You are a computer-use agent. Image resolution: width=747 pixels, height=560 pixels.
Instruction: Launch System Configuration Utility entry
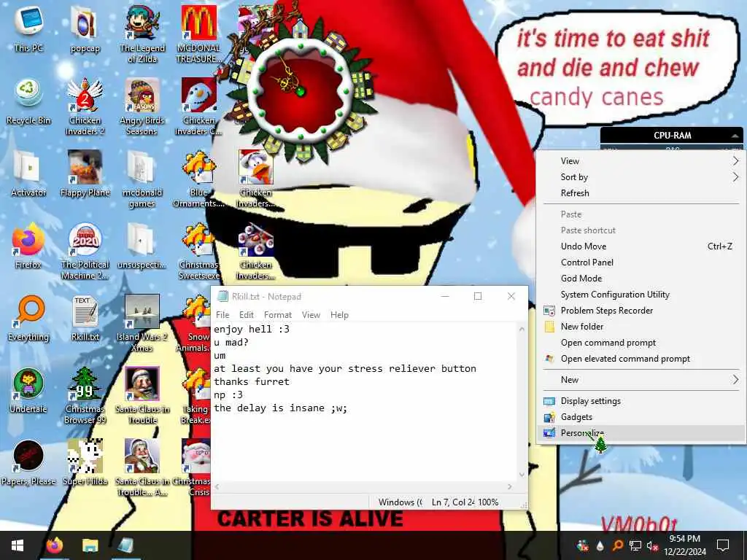(x=640, y=295)
